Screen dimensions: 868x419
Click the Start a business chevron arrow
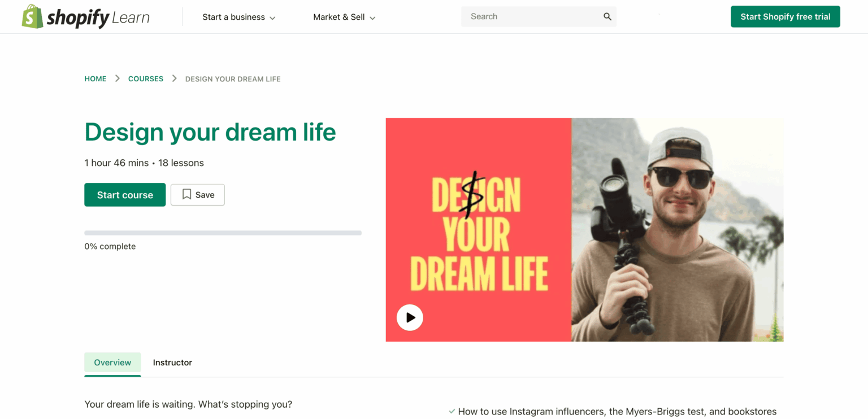pyautogui.click(x=273, y=18)
